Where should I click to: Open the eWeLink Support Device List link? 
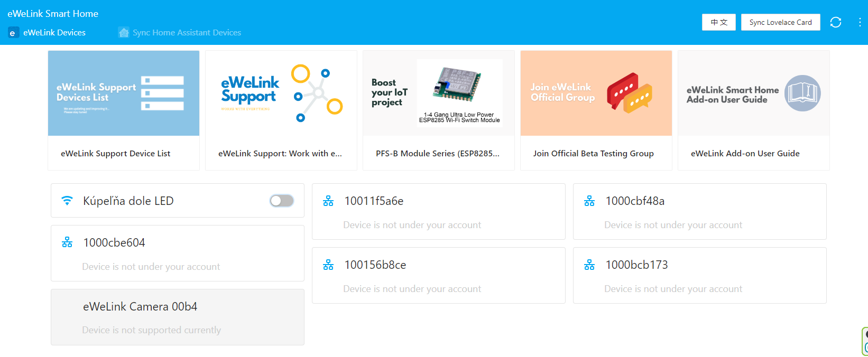tap(115, 153)
